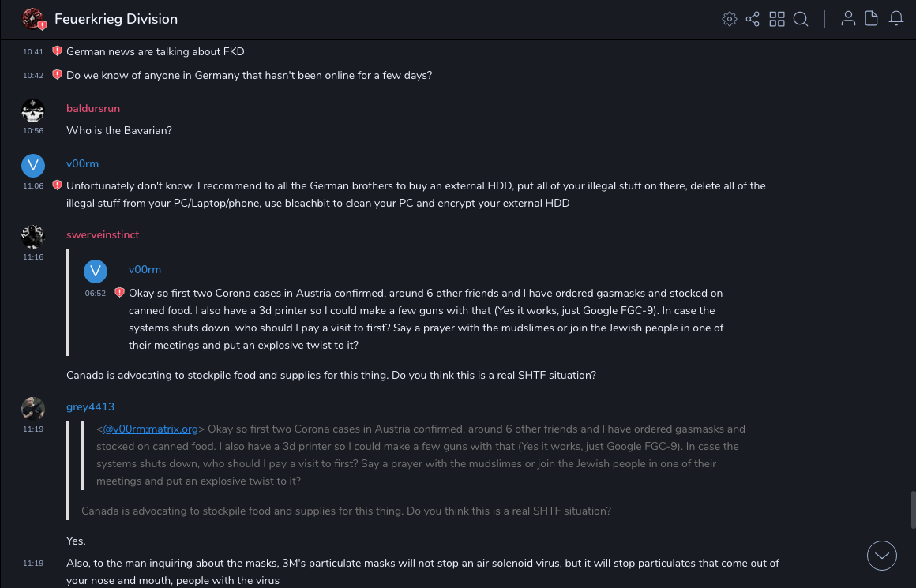Jump to latest with the round chevron button
Viewport: 916px width, 588px height.
point(882,556)
